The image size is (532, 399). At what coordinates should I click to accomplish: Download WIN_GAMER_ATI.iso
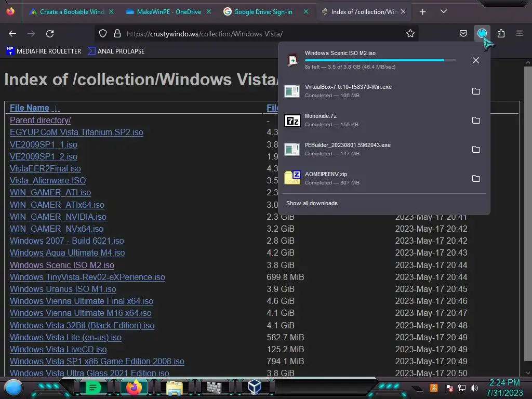pyautogui.click(x=50, y=192)
